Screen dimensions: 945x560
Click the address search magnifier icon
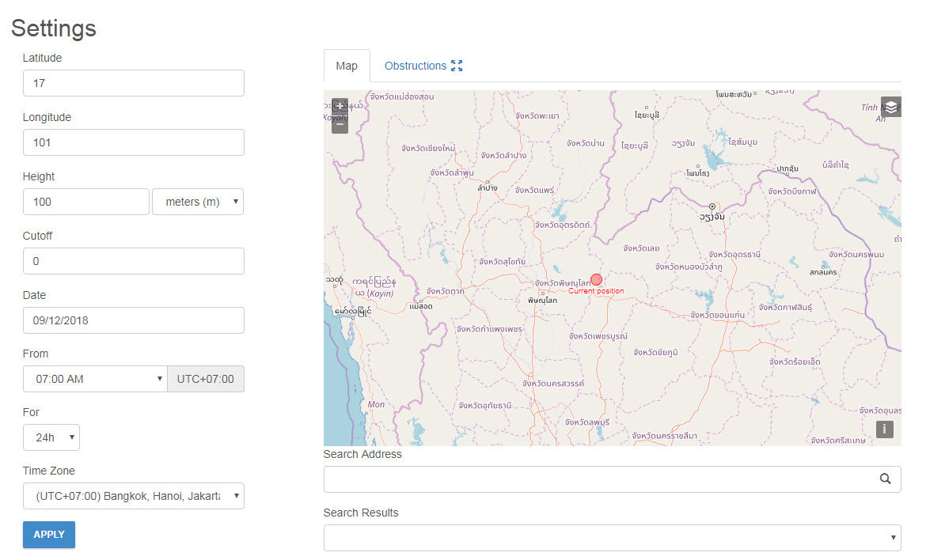[885, 479]
